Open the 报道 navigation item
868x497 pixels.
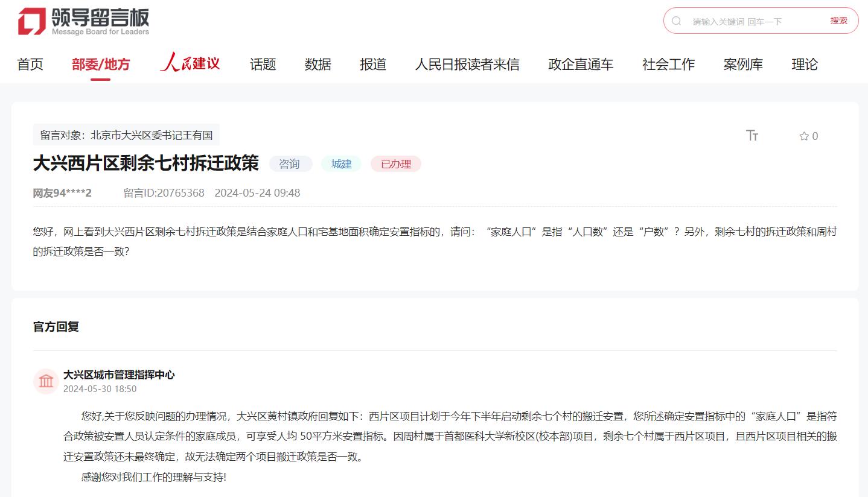point(373,65)
